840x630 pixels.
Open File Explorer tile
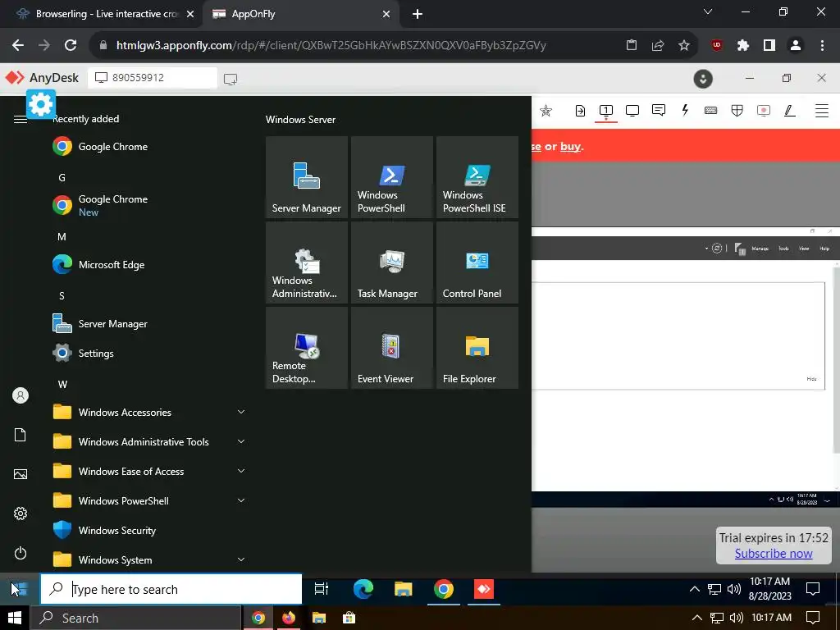coord(477,348)
